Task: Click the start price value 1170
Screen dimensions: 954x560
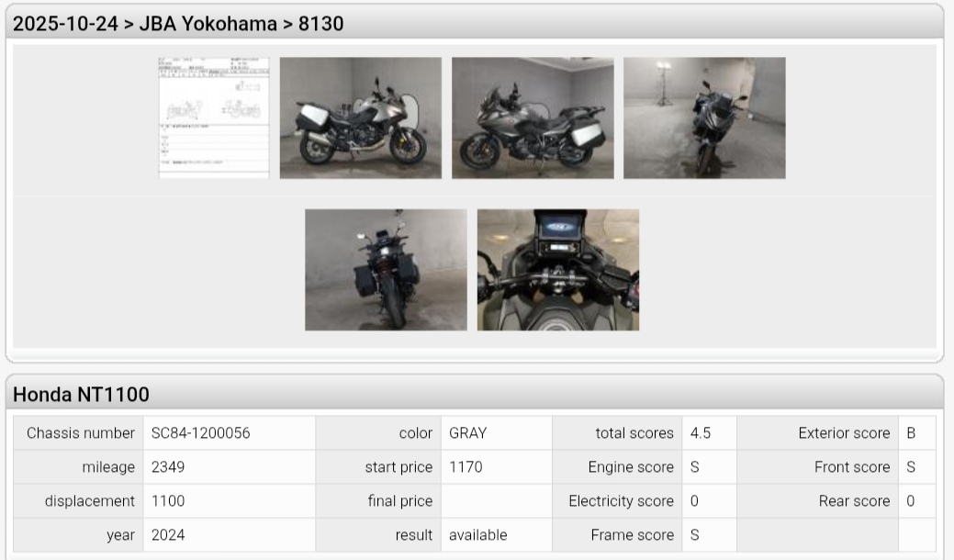Action: [466, 467]
